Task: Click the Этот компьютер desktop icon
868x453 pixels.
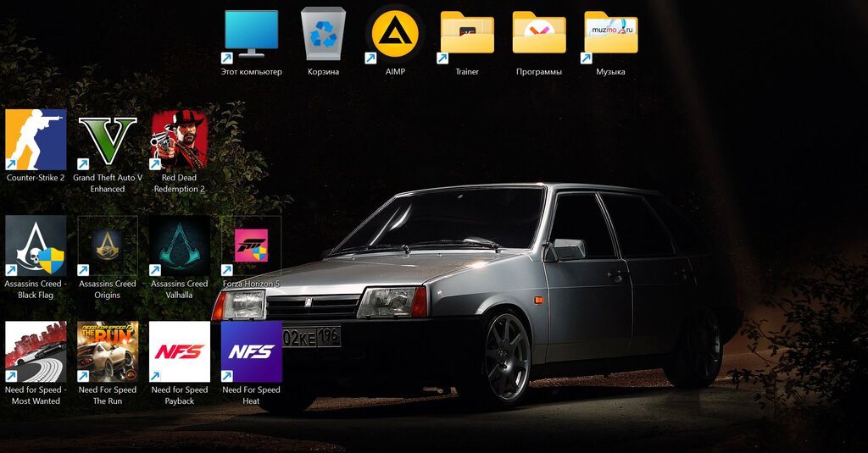Action: (x=251, y=35)
